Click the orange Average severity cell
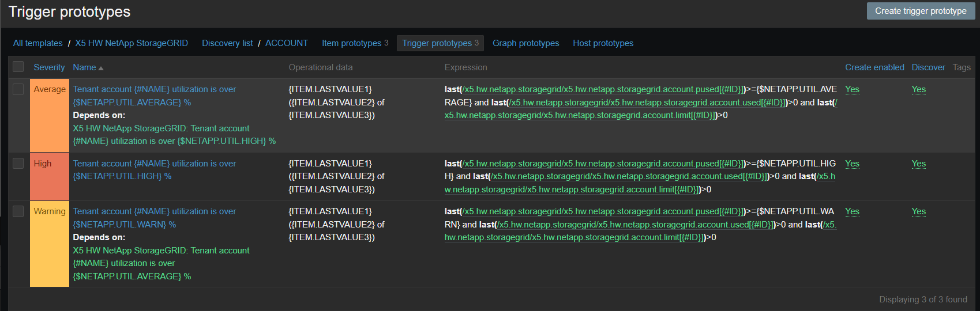The height and width of the screenshot is (311, 980). point(50,115)
